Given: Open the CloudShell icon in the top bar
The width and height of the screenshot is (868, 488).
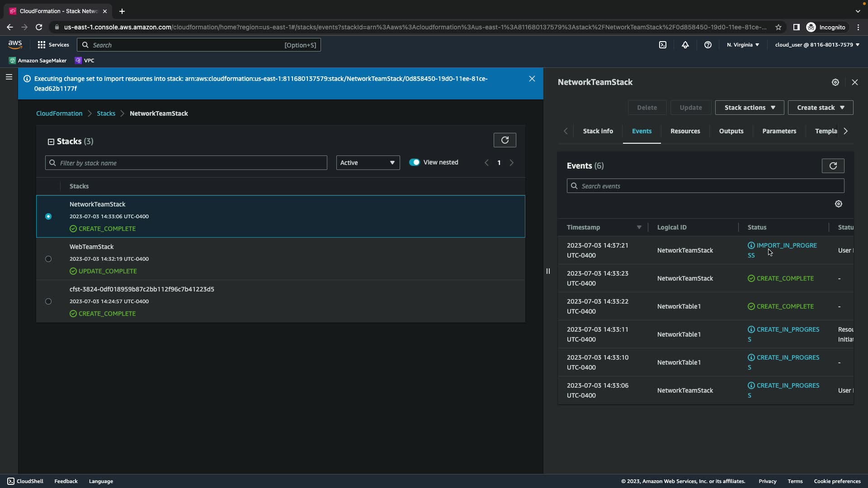Looking at the screenshot, I should 662,45.
